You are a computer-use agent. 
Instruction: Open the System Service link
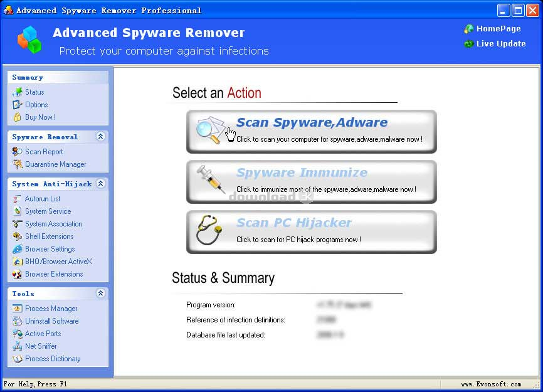48,211
